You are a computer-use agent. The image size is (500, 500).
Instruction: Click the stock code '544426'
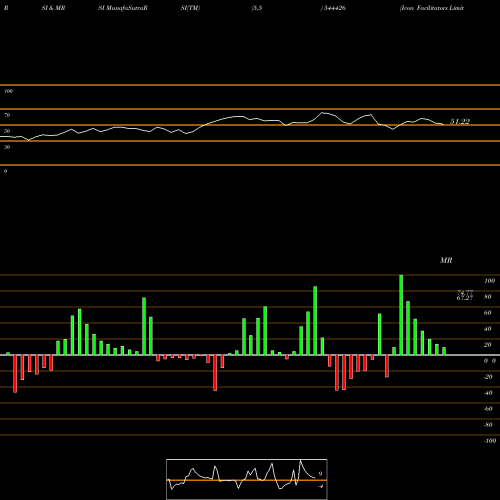(335, 8)
